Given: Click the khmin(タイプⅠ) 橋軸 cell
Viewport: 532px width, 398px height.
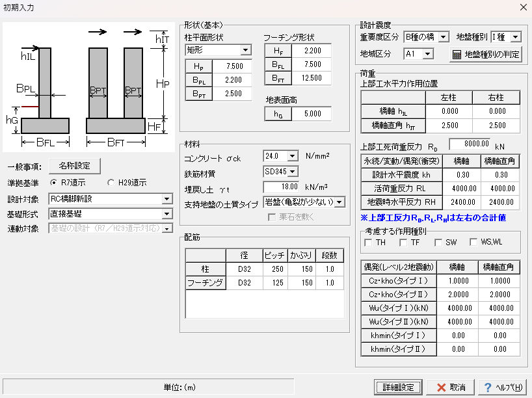Looking at the screenshot, I should tap(458, 336).
